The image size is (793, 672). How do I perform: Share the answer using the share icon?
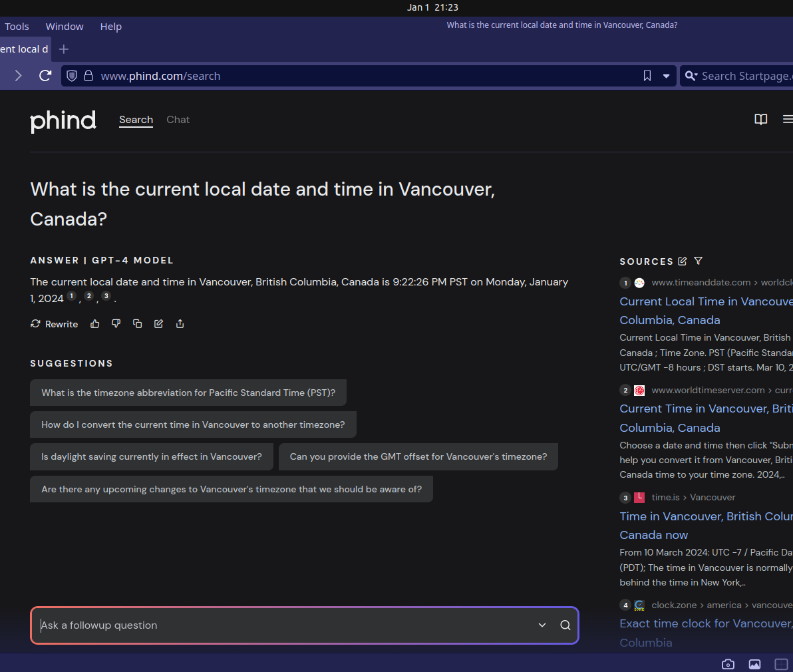click(x=180, y=324)
